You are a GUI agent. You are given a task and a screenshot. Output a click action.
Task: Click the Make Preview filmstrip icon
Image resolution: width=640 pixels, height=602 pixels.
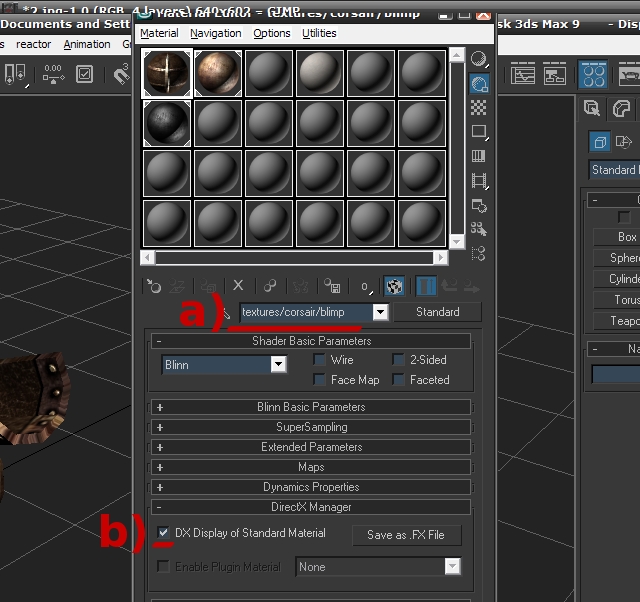click(x=479, y=181)
